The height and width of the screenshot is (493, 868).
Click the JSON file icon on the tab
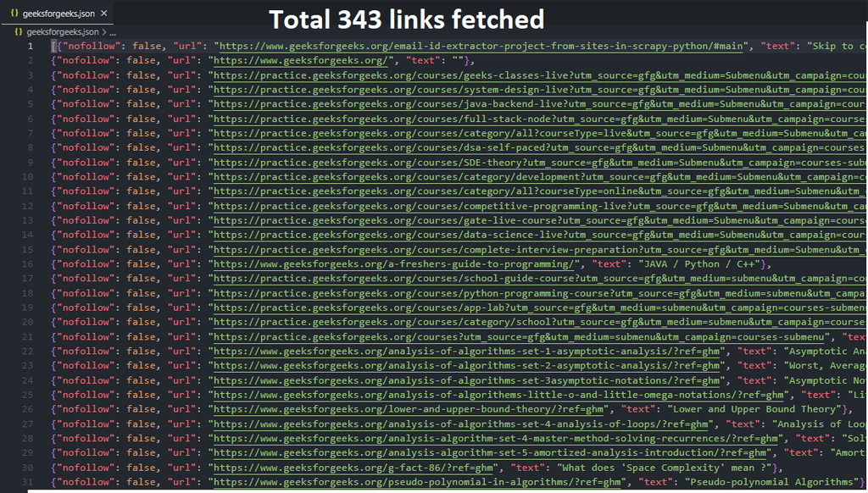point(14,13)
